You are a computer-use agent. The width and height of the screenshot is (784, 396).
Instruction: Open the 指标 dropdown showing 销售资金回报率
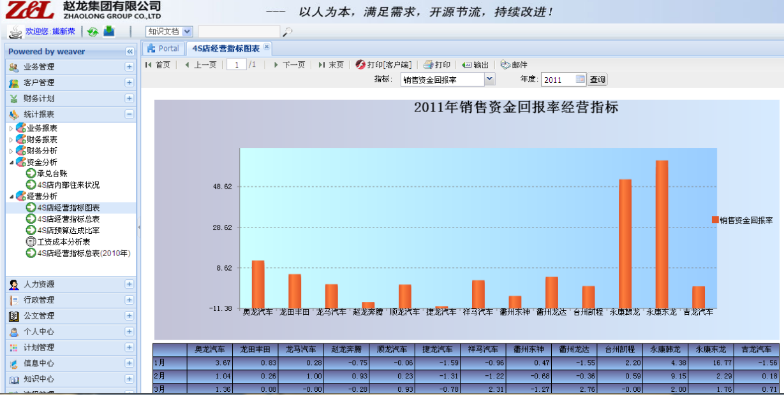coord(490,79)
